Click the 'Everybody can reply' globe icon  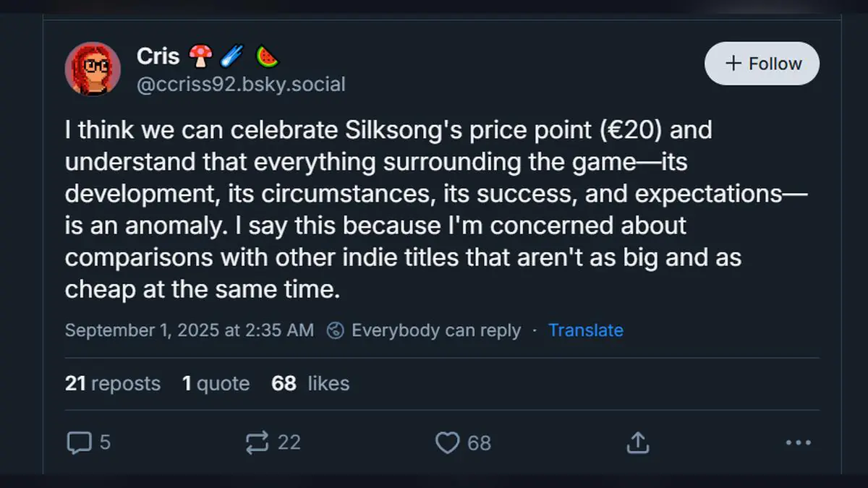tap(334, 330)
